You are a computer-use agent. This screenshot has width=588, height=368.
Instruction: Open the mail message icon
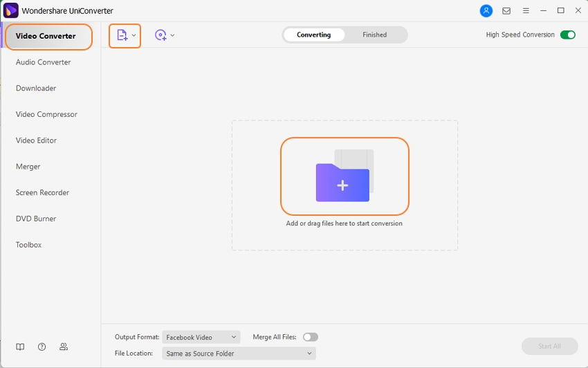[x=506, y=11]
